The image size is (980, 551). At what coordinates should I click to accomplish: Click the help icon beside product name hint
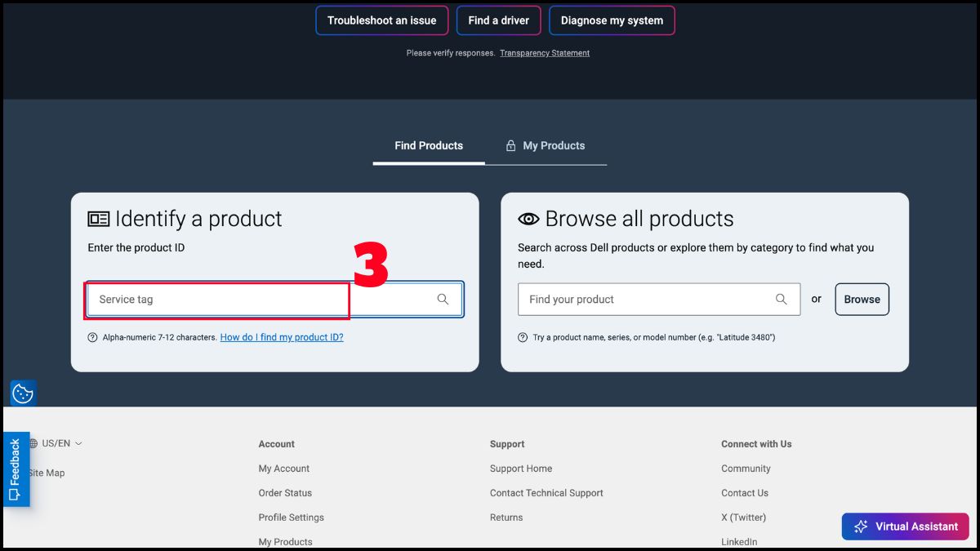coord(523,337)
